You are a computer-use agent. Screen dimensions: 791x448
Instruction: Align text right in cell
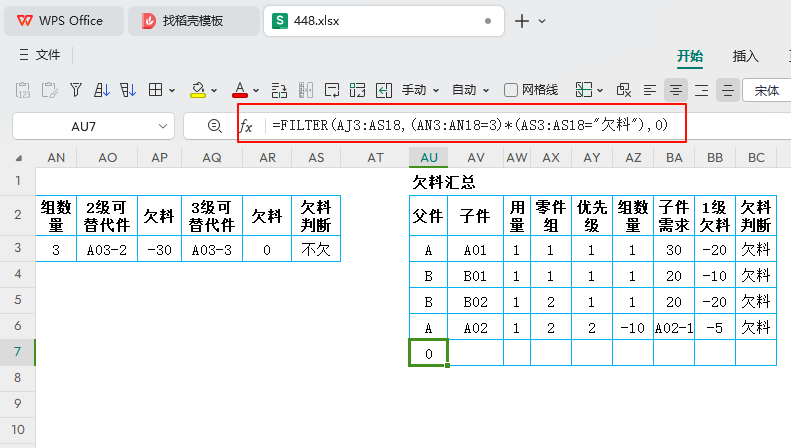click(x=701, y=90)
